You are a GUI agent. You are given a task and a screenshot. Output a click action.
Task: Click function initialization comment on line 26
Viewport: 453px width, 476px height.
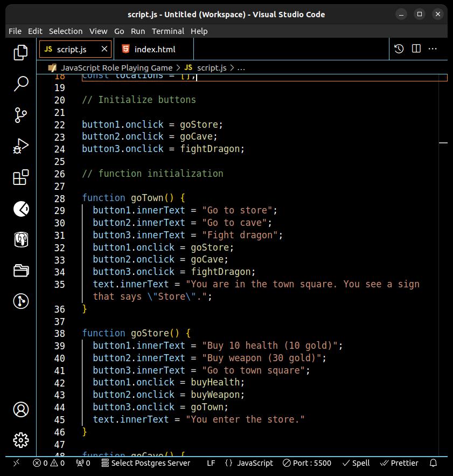(x=152, y=174)
